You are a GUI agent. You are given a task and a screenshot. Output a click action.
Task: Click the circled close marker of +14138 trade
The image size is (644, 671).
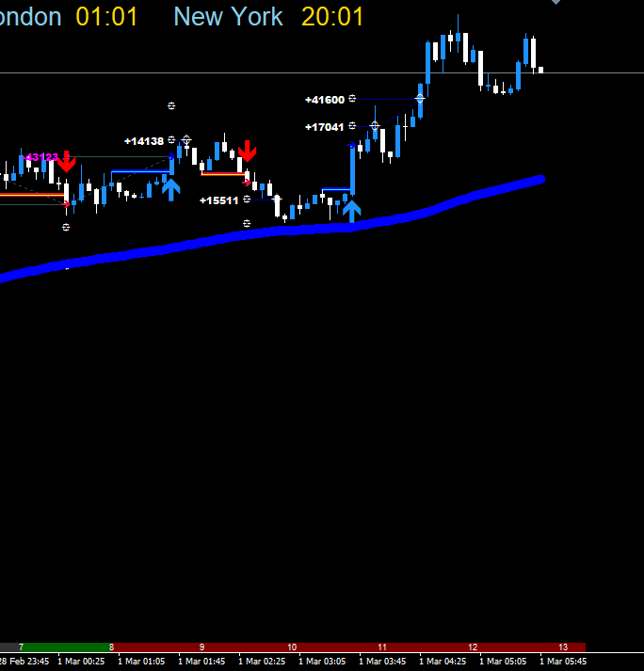click(186, 140)
